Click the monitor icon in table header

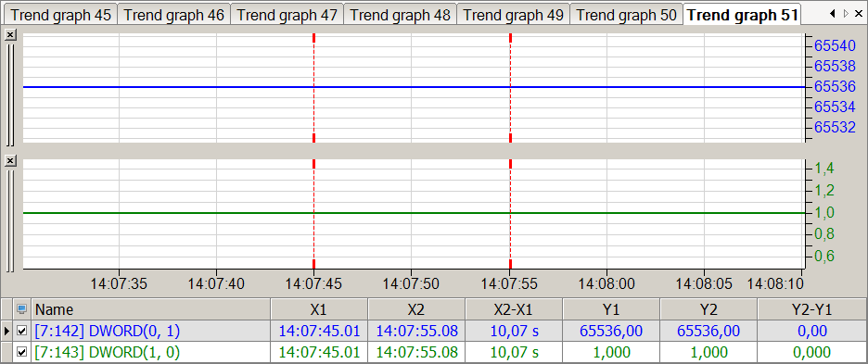click(x=22, y=309)
